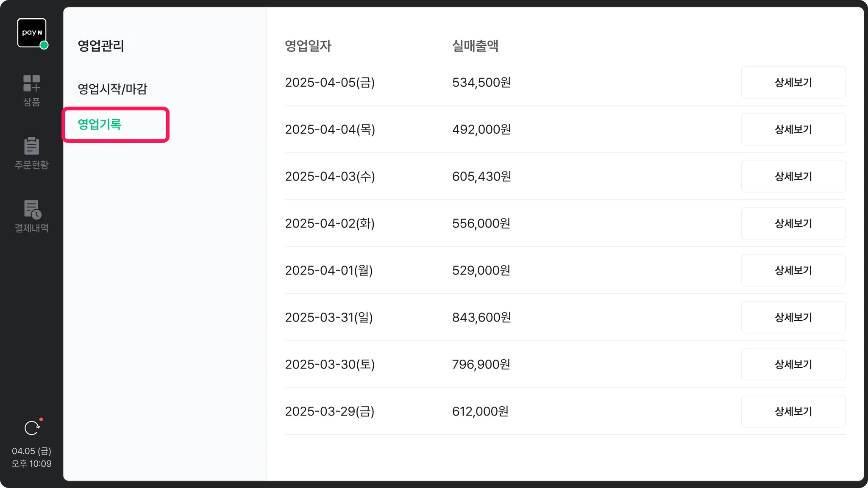View details for 2025-04-05 record
The image size is (868, 488).
tap(793, 82)
